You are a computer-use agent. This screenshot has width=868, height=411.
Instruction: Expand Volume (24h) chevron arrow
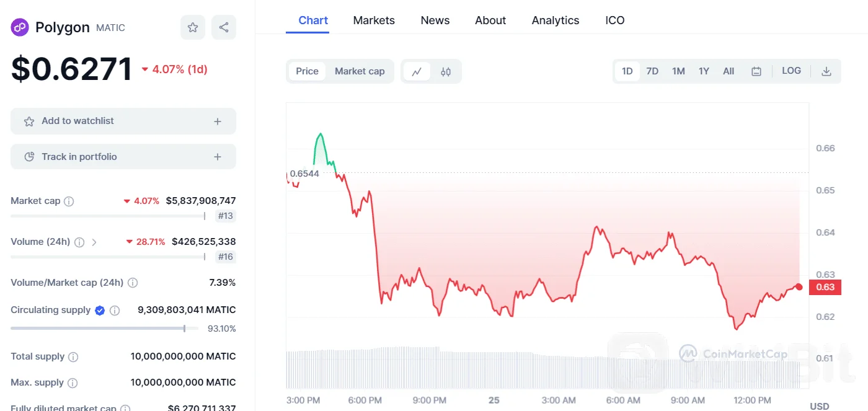coord(94,242)
